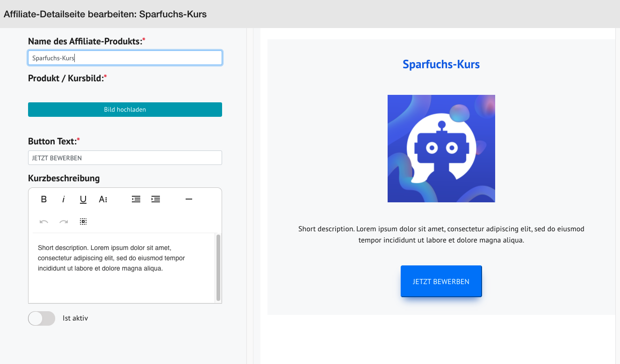Enable the Ist aktiv switch
The height and width of the screenshot is (364, 620).
(41, 318)
